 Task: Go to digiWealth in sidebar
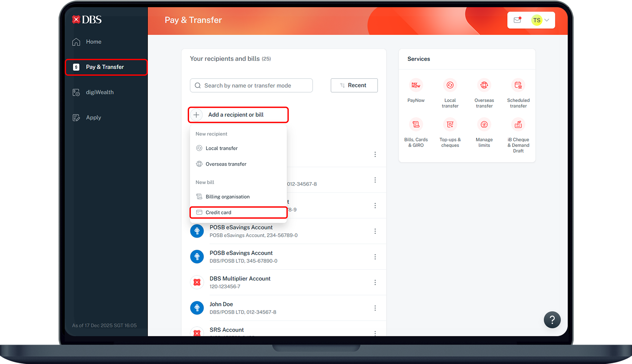99,92
